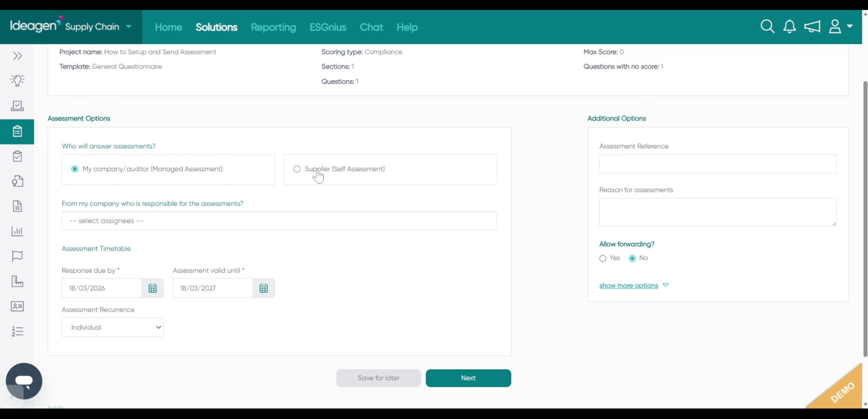Set Allow forwarding to Yes

point(603,258)
